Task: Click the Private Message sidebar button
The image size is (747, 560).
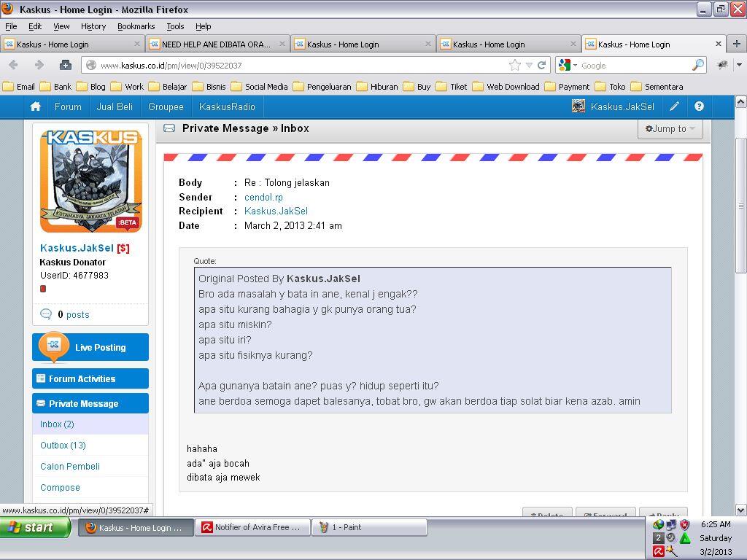Action: coord(90,403)
